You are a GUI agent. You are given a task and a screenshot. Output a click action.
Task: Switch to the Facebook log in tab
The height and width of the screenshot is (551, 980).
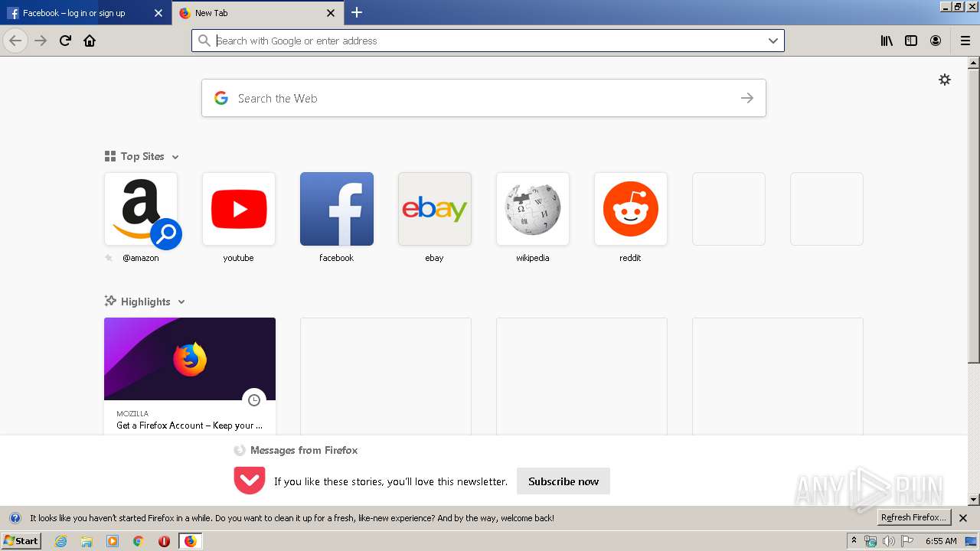pyautogui.click(x=85, y=13)
